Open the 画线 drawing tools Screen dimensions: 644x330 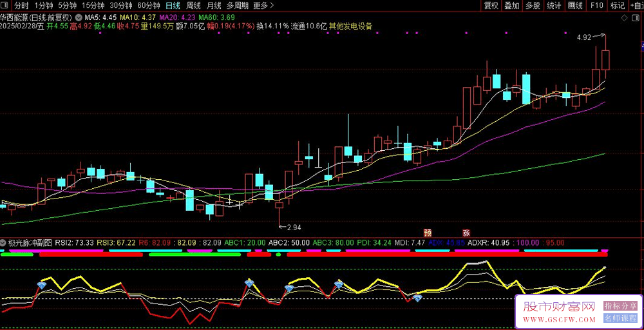click(575, 6)
